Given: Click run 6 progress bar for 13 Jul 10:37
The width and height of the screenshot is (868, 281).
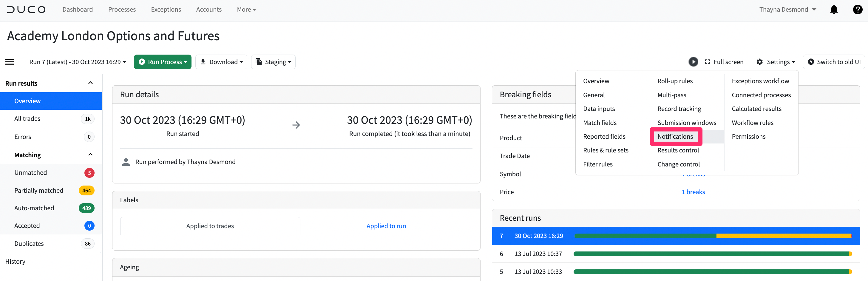Looking at the screenshot, I should click(x=713, y=254).
